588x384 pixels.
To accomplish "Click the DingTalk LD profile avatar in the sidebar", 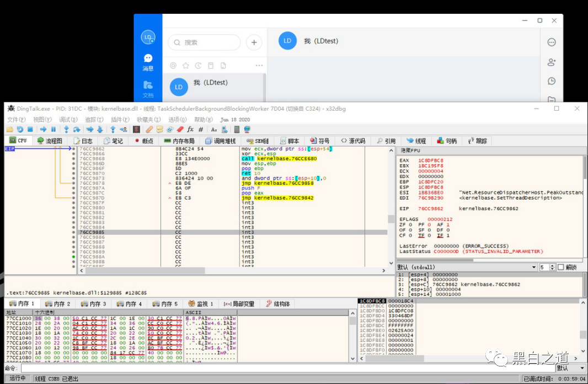I will [x=148, y=37].
